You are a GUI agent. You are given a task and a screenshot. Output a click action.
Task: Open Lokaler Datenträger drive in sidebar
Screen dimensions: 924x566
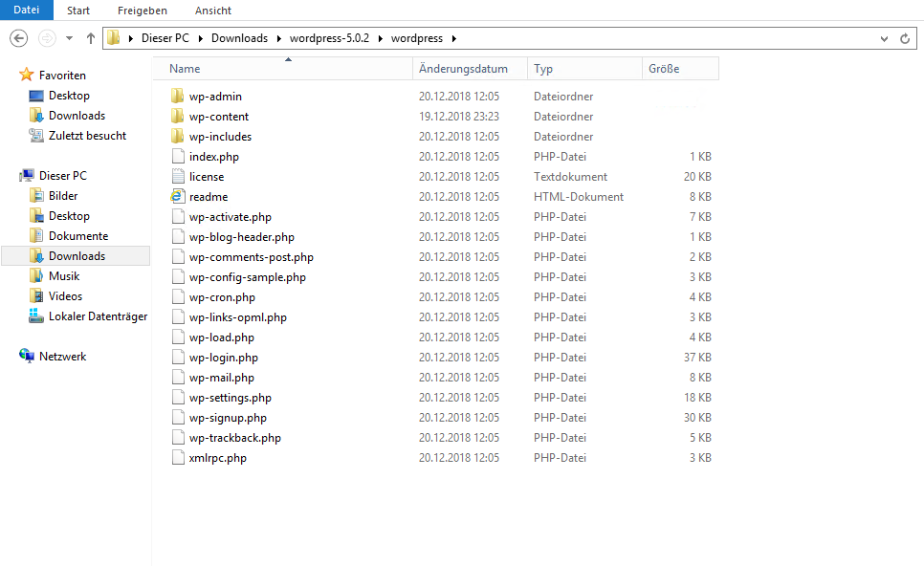[x=98, y=316]
